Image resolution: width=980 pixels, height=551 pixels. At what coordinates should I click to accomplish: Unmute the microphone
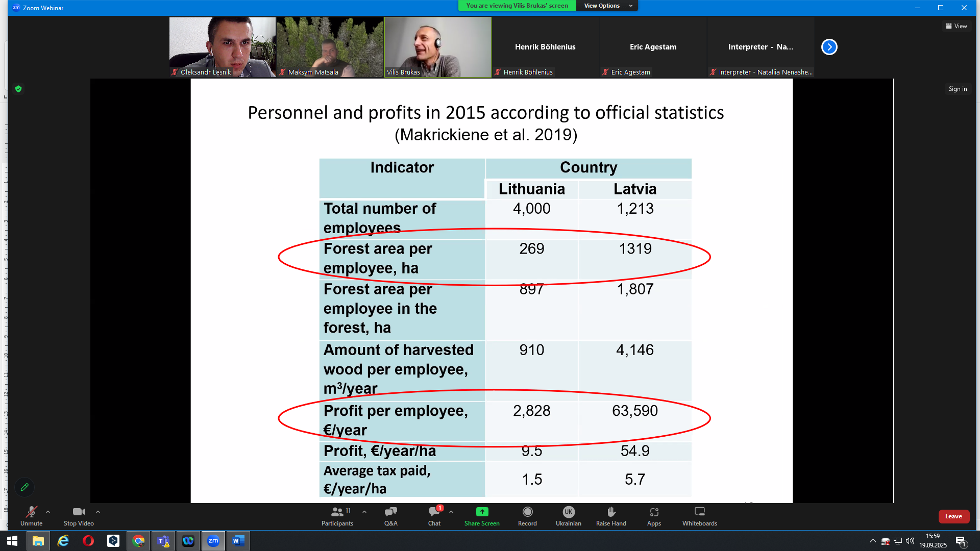click(31, 516)
